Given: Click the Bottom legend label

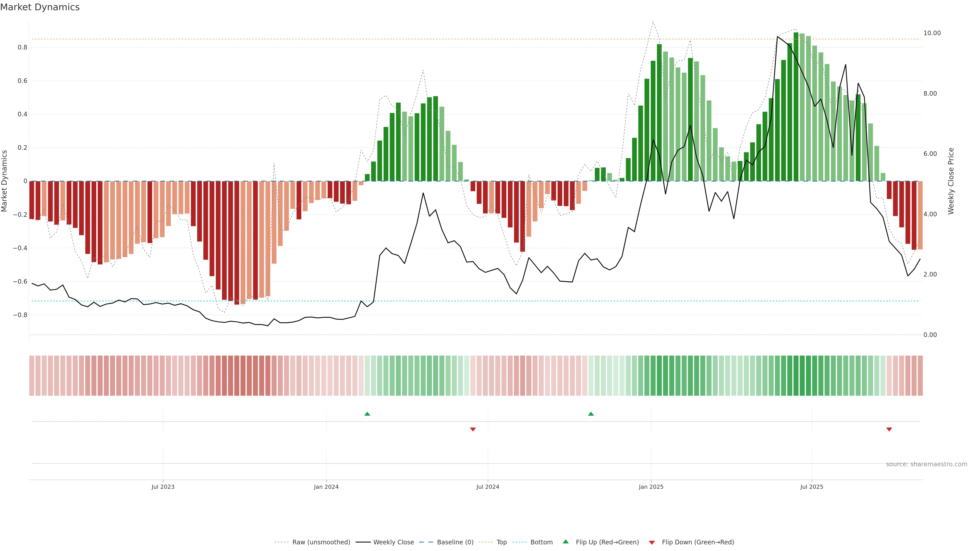Looking at the screenshot, I should point(541,542).
